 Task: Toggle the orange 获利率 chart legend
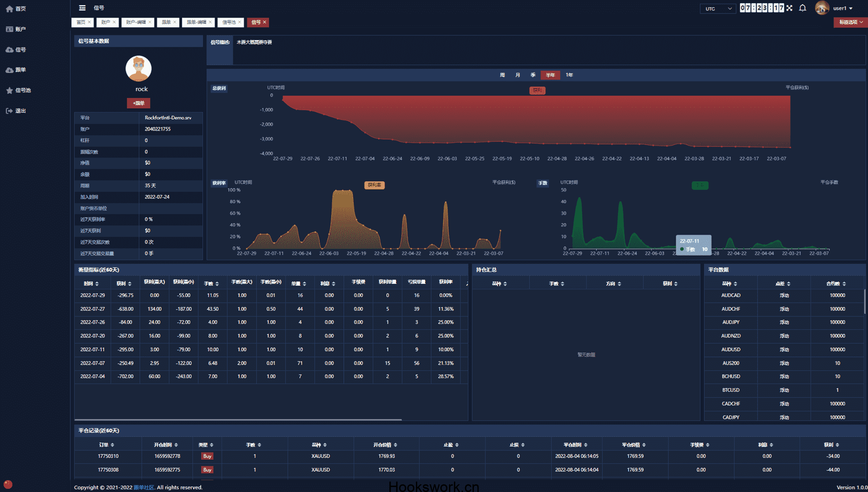[x=374, y=185]
